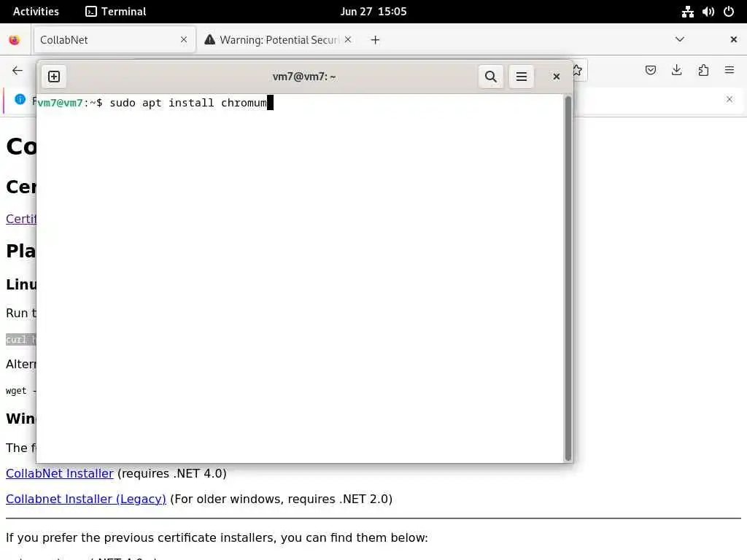Close the Firefox window

(734, 39)
